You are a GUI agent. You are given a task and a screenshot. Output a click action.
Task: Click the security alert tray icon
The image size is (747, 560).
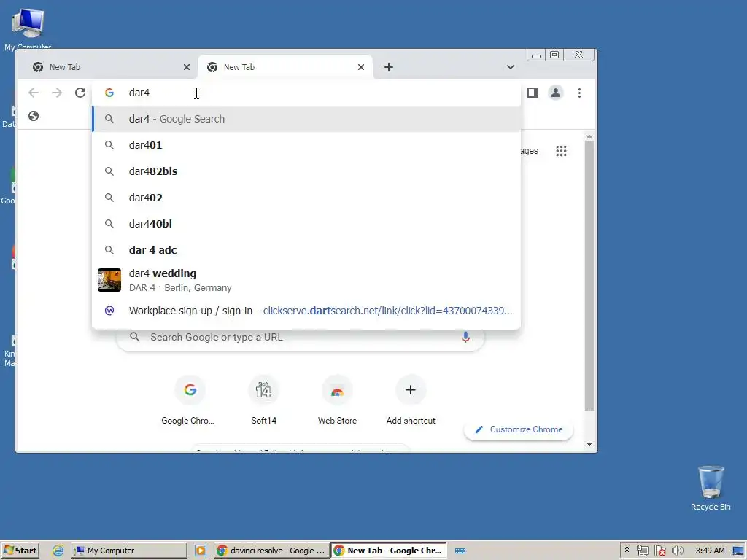coord(659,551)
